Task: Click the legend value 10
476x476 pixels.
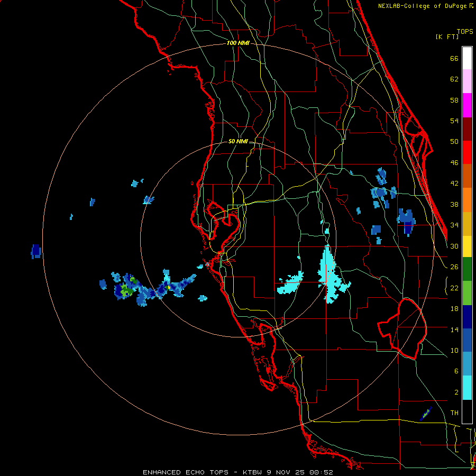Action: click(454, 350)
